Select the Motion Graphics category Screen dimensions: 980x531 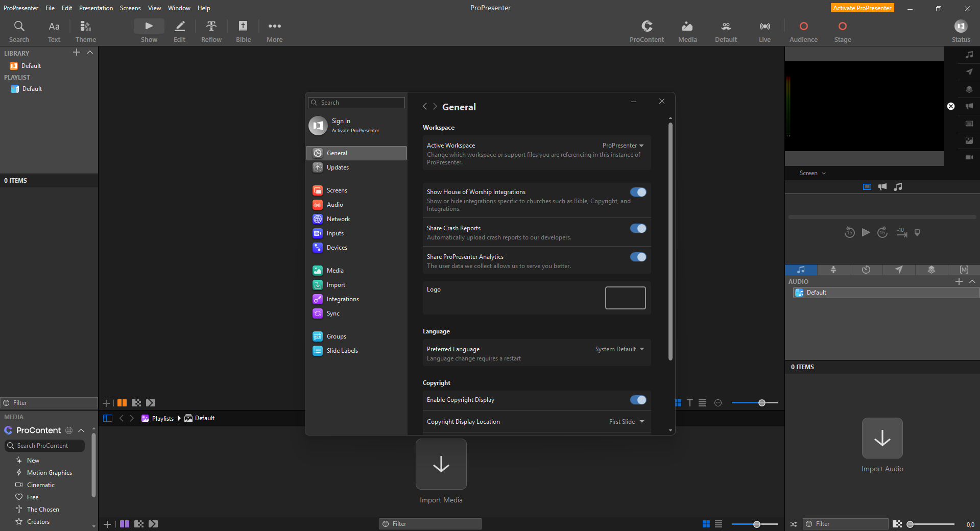(50, 473)
